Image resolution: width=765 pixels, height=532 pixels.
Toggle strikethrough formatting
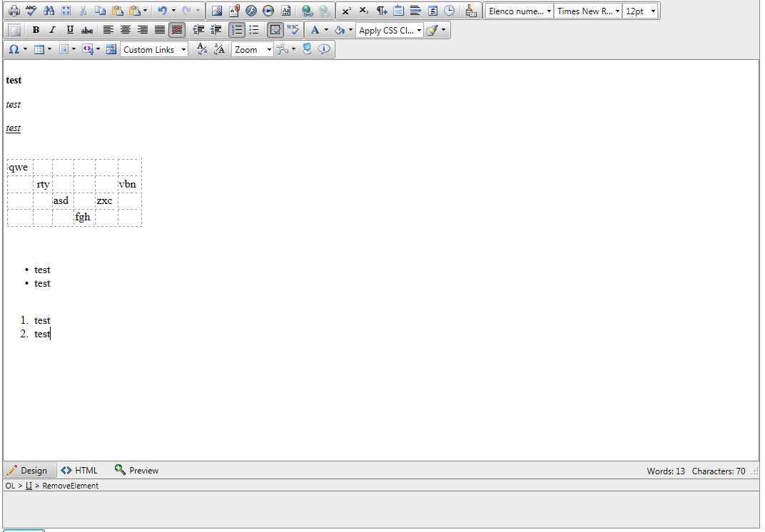(87, 30)
